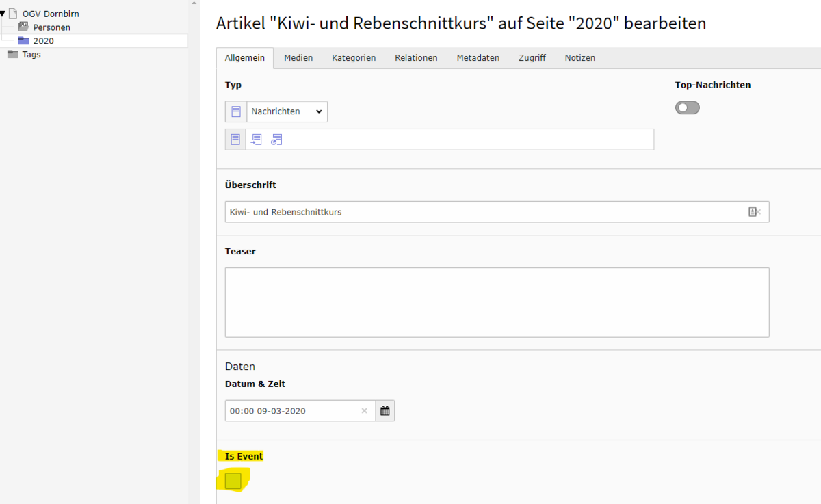Switch to the Medien tab

pyautogui.click(x=298, y=58)
